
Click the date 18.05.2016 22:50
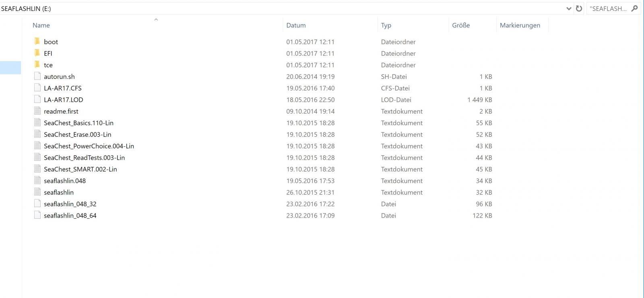310,100
